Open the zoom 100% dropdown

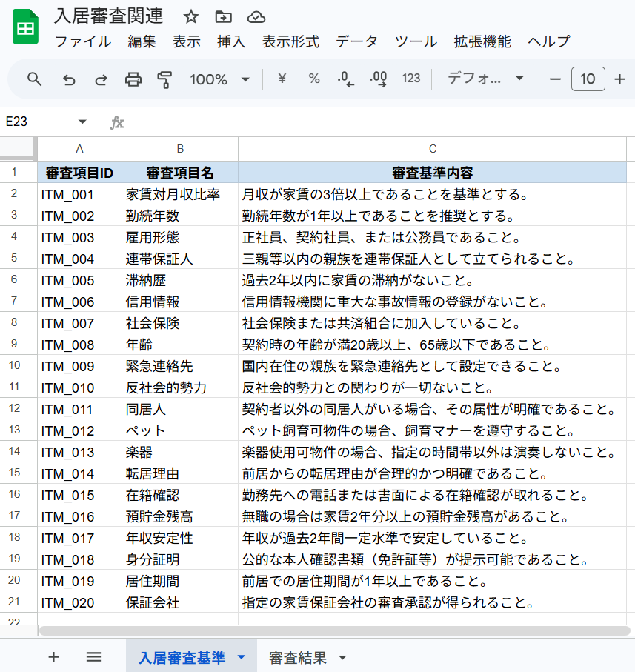[x=219, y=79]
